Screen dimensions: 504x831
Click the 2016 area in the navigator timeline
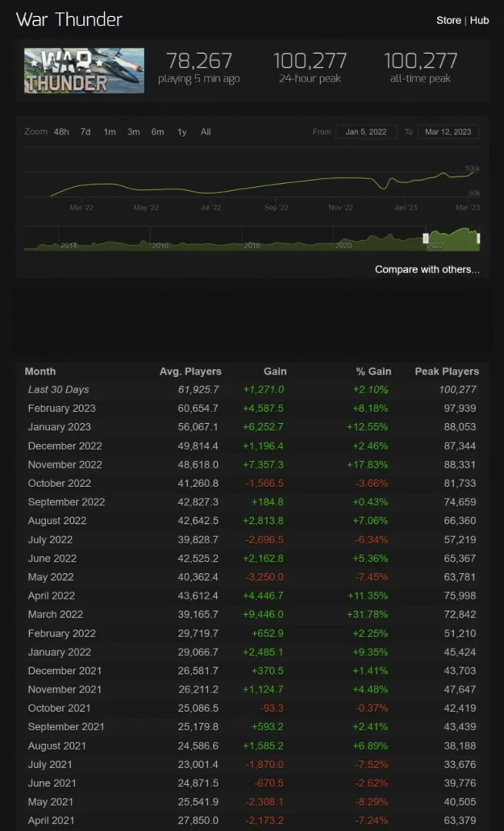coord(160,245)
